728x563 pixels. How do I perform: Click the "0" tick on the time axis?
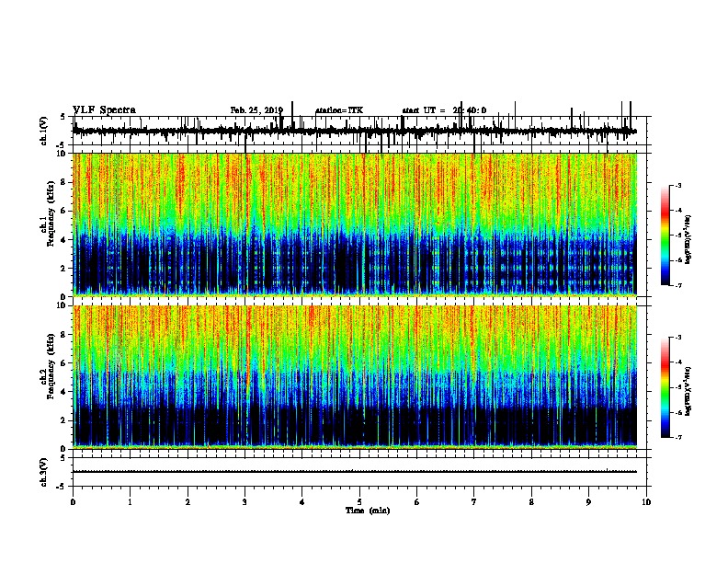[x=73, y=502]
